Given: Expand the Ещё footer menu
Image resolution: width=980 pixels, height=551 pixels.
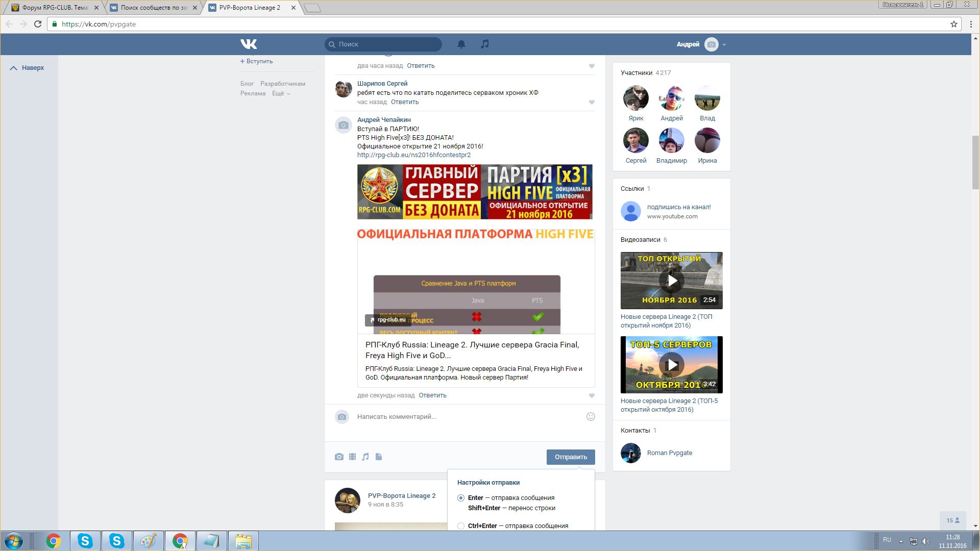Looking at the screenshot, I should (x=281, y=93).
